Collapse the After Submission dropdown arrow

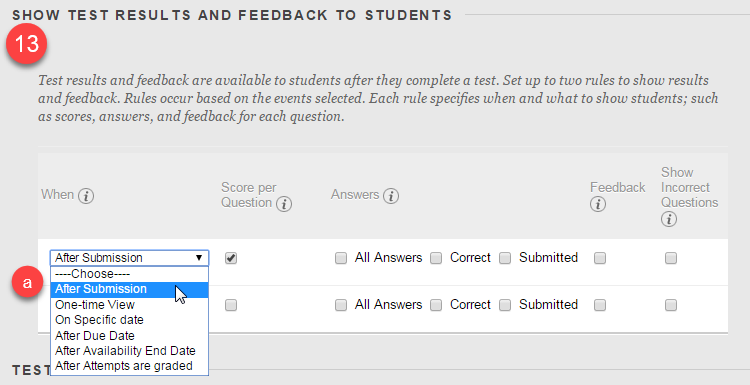click(199, 258)
